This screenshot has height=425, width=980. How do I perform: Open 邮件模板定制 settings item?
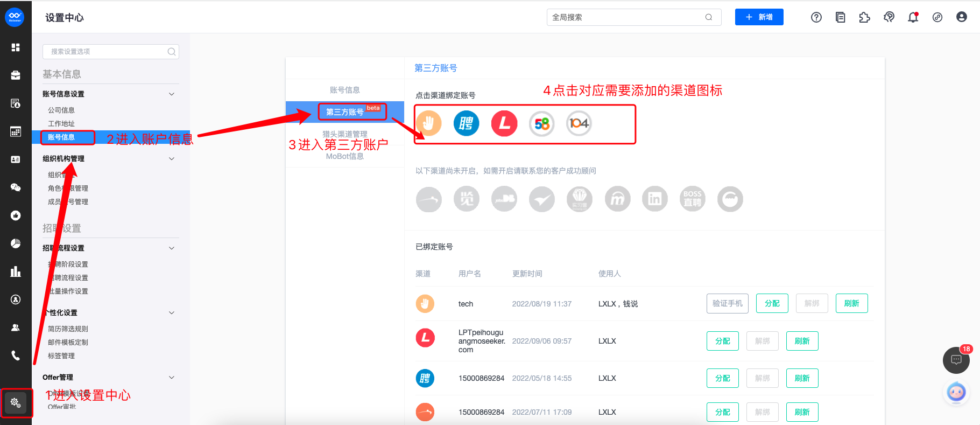click(x=68, y=342)
